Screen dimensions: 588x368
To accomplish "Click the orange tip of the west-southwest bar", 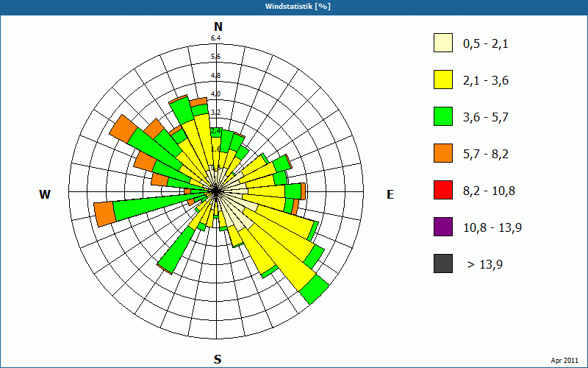I will tap(104, 214).
